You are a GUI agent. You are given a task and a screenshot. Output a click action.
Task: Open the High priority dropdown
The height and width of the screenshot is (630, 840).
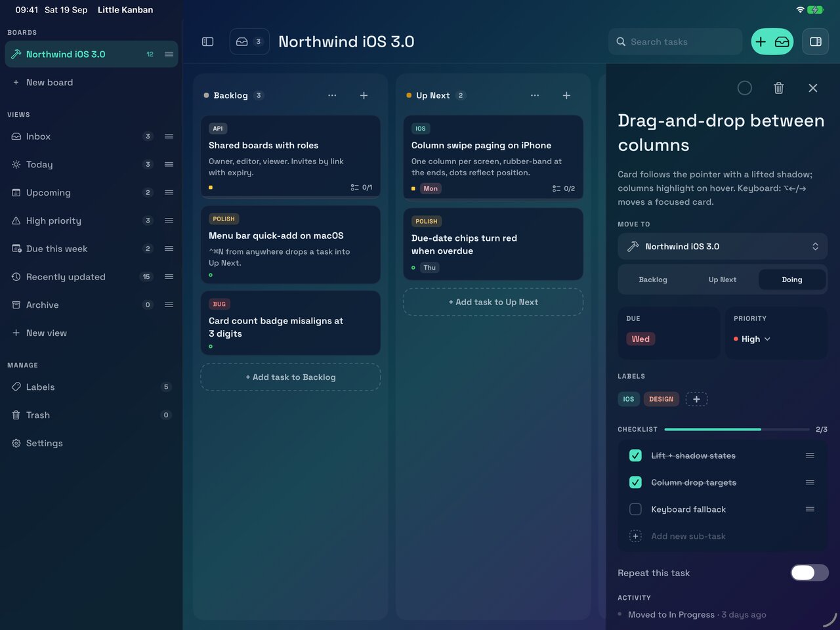coord(752,339)
